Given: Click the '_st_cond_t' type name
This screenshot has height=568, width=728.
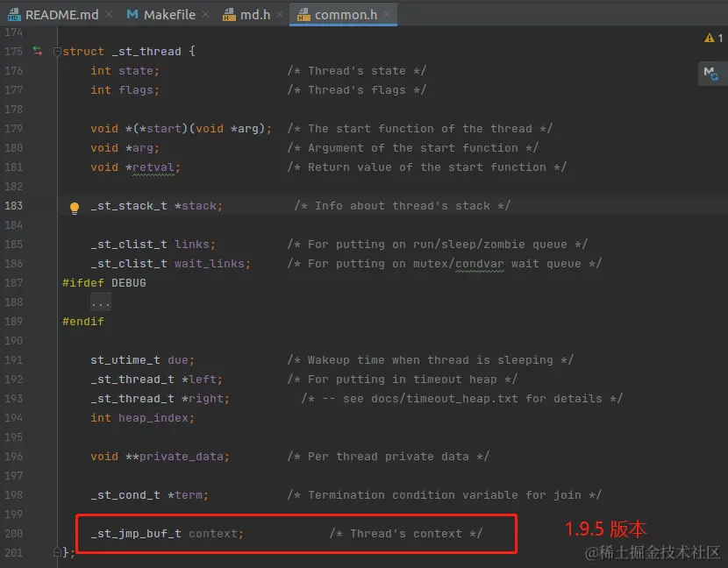Looking at the screenshot, I should click(x=125, y=495).
